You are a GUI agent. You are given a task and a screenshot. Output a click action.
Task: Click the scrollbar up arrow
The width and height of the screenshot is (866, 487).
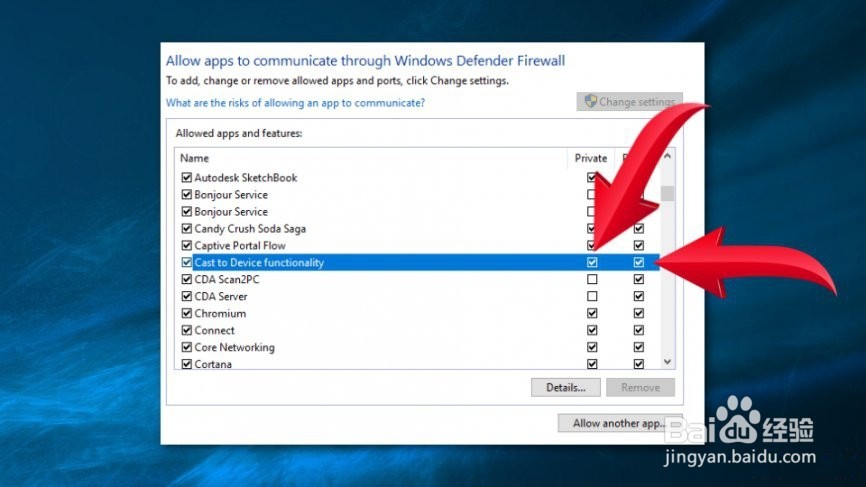pyautogui.click(x=667, y=156)
